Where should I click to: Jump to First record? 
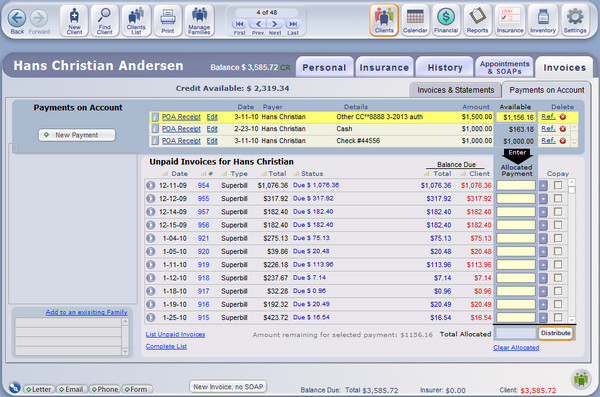tap(240, 24)
